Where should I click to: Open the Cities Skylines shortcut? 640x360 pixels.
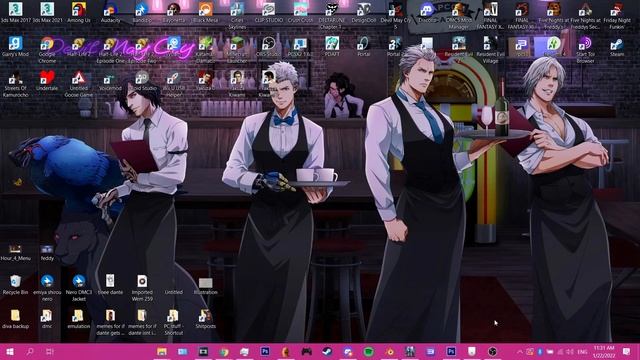point(237,16)
